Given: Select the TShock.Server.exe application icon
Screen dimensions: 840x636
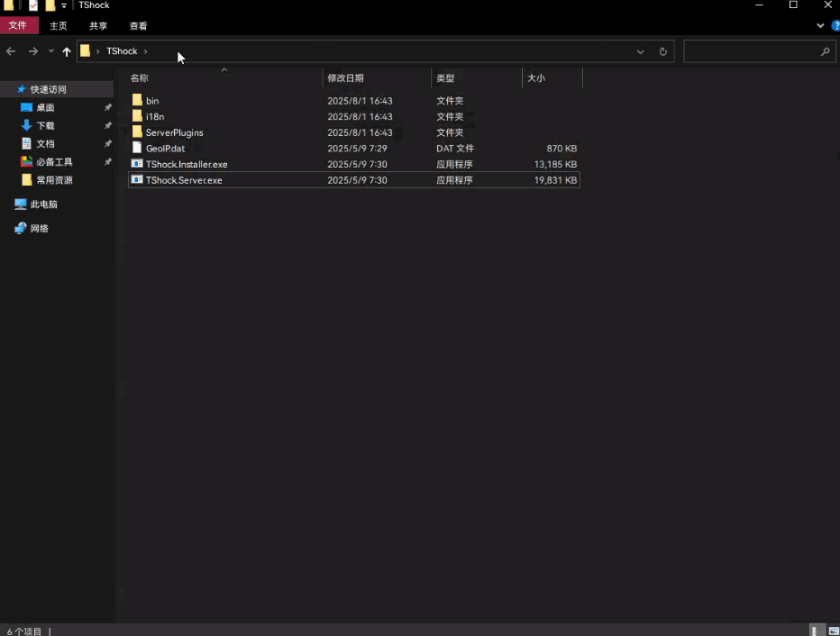Looking at the screenshot, I should pyautogui.click(x=137, y=180).
